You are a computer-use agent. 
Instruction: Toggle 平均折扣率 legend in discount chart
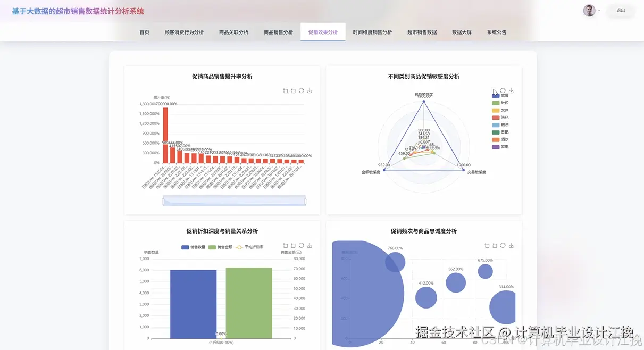click(249, 247)
